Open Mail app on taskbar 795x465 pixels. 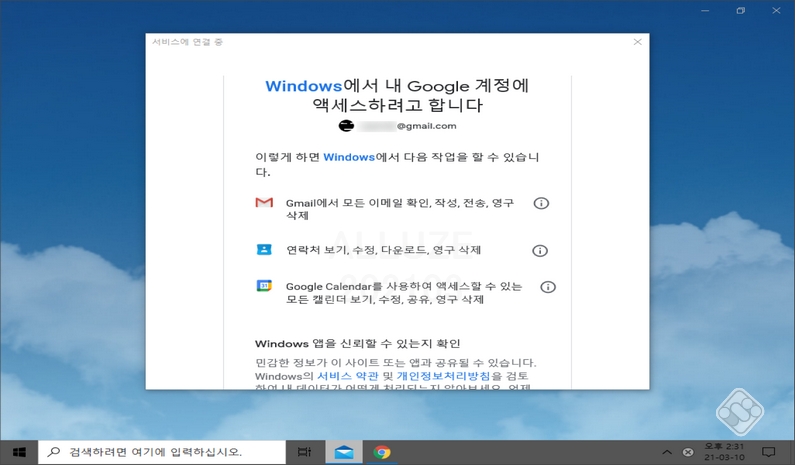[344, 452]
